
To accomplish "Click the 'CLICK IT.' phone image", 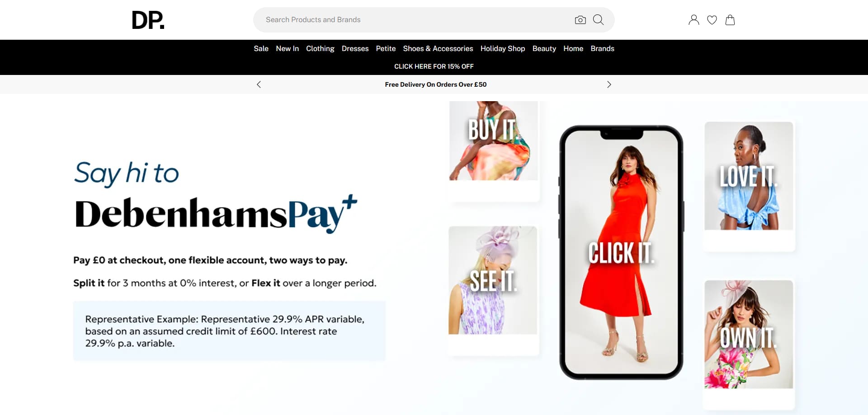I will [x=621, y=252].
